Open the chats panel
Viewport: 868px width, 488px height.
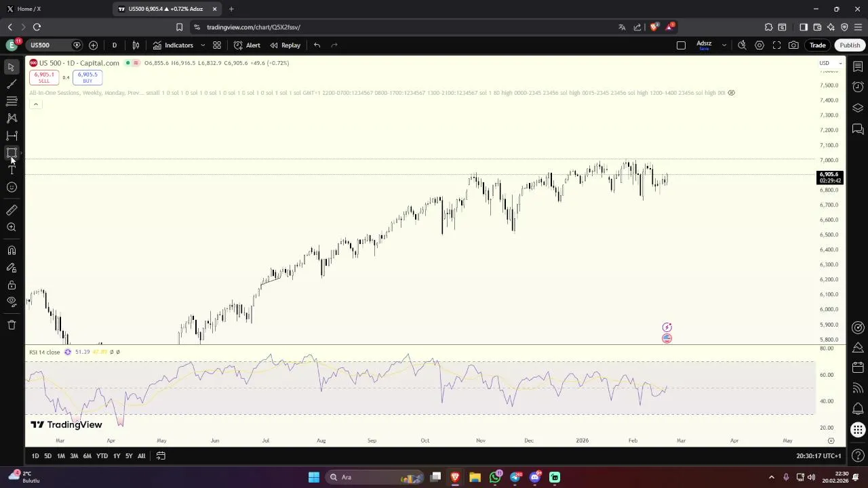coord(858,129)
